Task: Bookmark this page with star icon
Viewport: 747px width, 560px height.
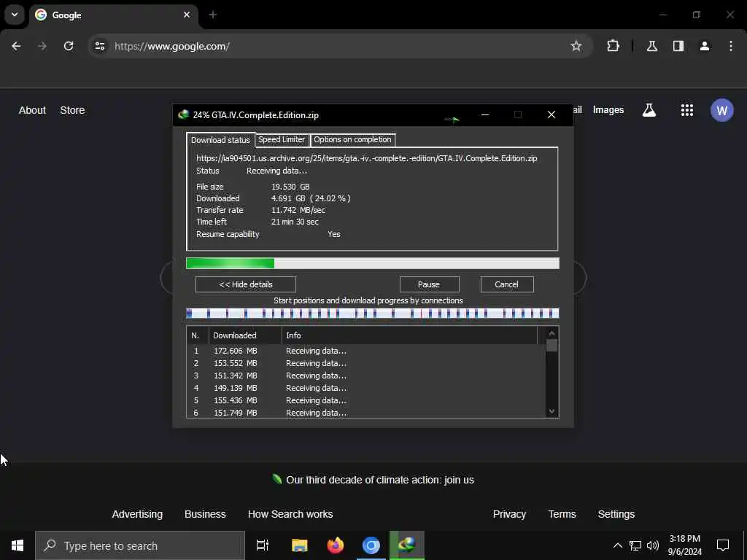Action: pyautogui.click(x=576, y=46)
